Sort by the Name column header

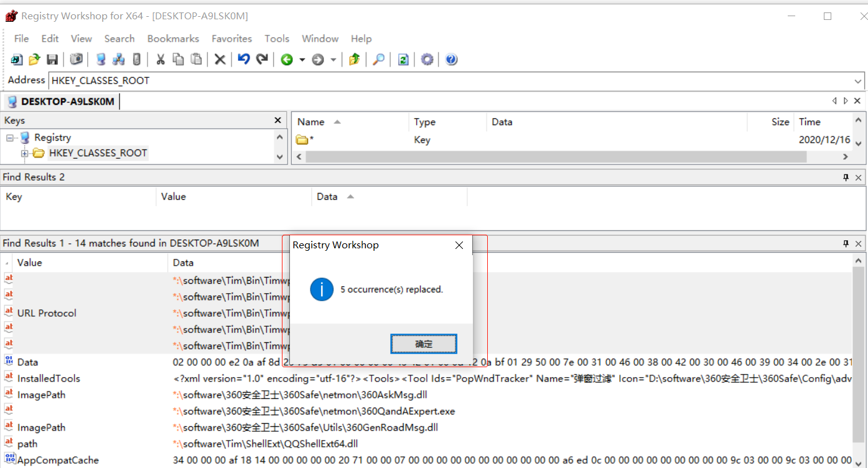point(350,122)
